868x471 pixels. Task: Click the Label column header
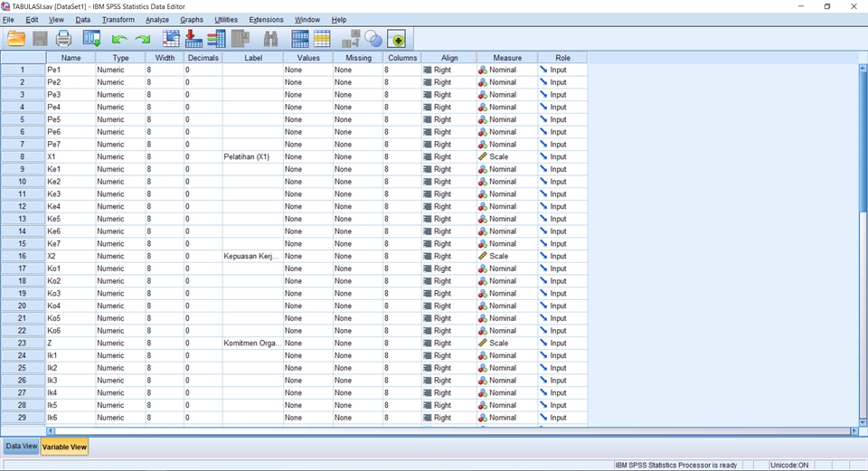coord(253,58)
